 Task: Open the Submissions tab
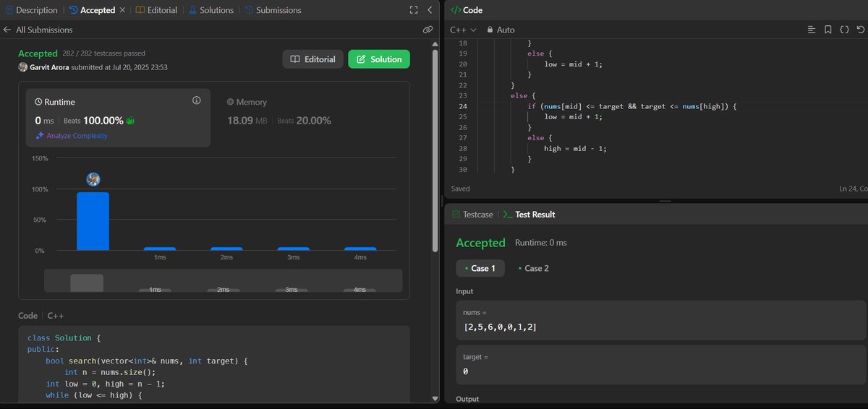tap(273, 10)
